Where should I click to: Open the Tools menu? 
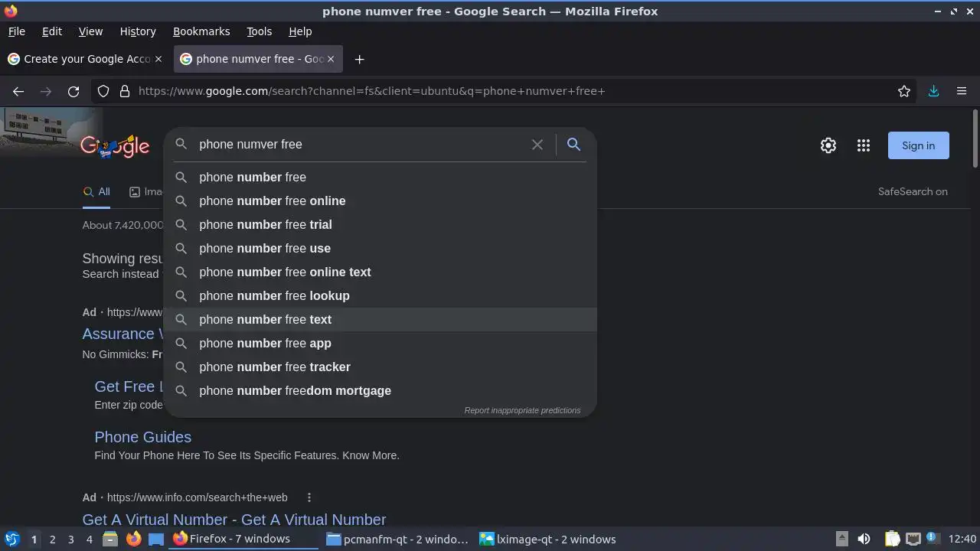tap(259, 31)
